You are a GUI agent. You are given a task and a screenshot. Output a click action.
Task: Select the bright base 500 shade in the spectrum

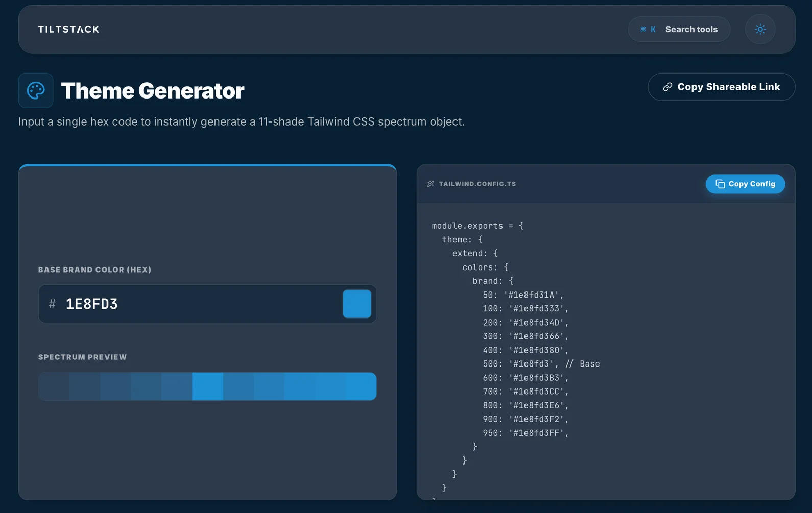(207, 386)
